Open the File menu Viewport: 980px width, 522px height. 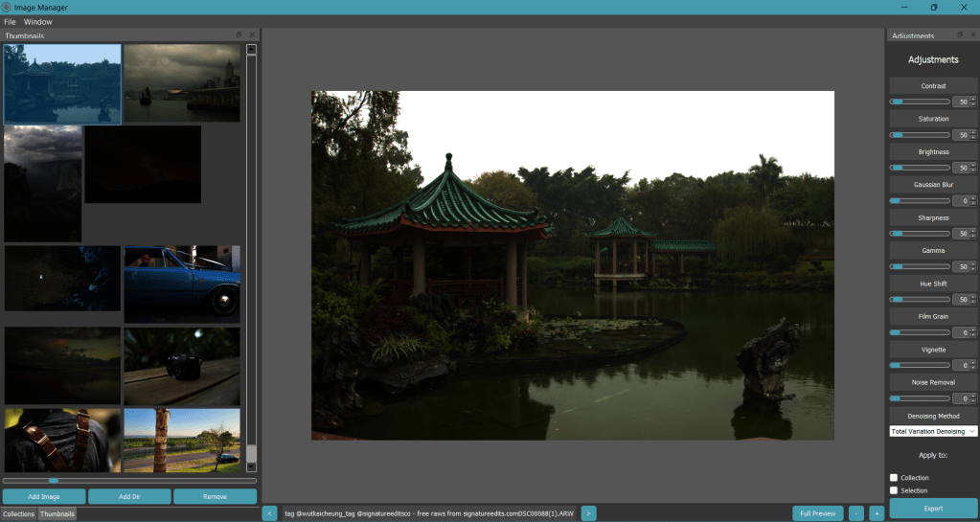10,21
